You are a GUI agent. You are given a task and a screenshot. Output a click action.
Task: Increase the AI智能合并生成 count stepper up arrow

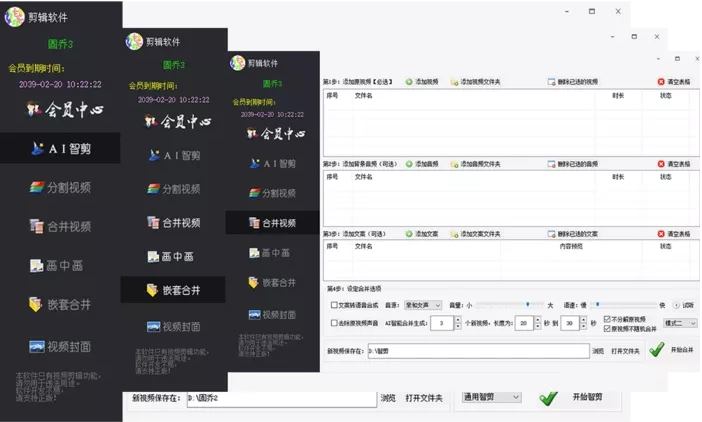coord(458,320)
